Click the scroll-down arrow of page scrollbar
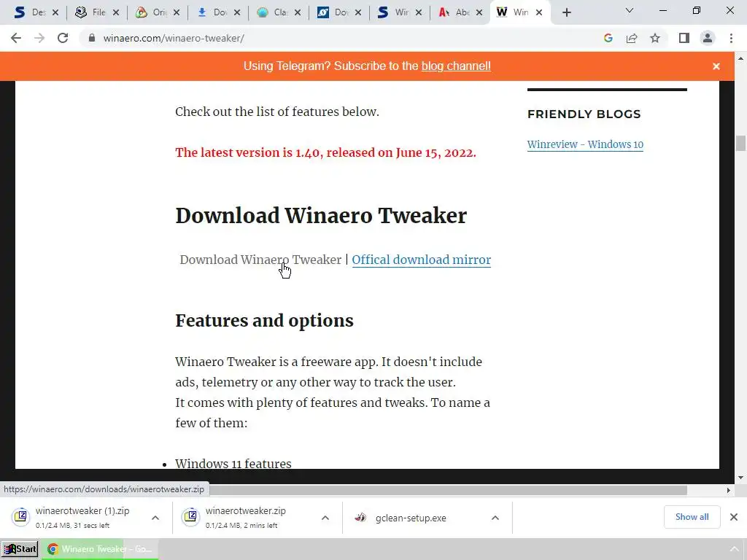 tap(740, 478)
